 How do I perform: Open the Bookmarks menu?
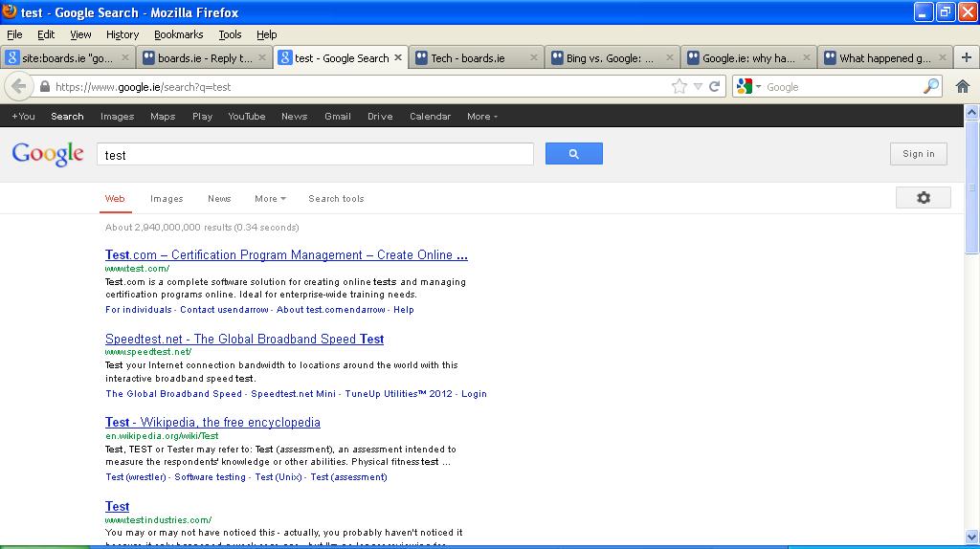coord(179,34)
